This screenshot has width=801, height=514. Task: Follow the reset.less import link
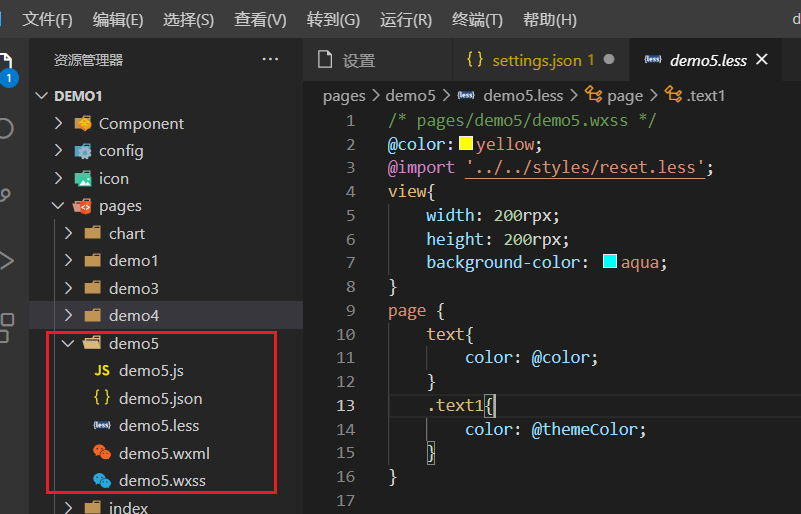tap(585, 168)
